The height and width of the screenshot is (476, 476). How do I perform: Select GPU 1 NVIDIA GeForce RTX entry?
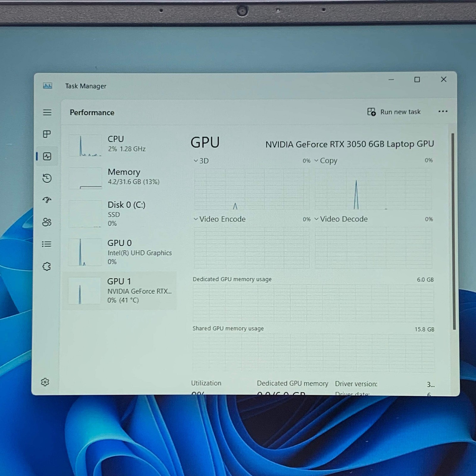[120, 291]
